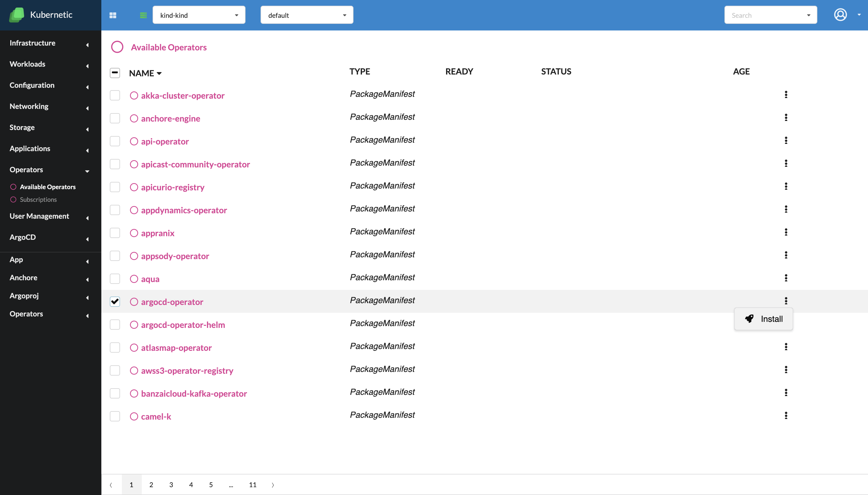The width and height of the screenshot is (868, 495).
Task: Open actions menu for banzaicloud-kafka-operator
Action: click(786, 392)
